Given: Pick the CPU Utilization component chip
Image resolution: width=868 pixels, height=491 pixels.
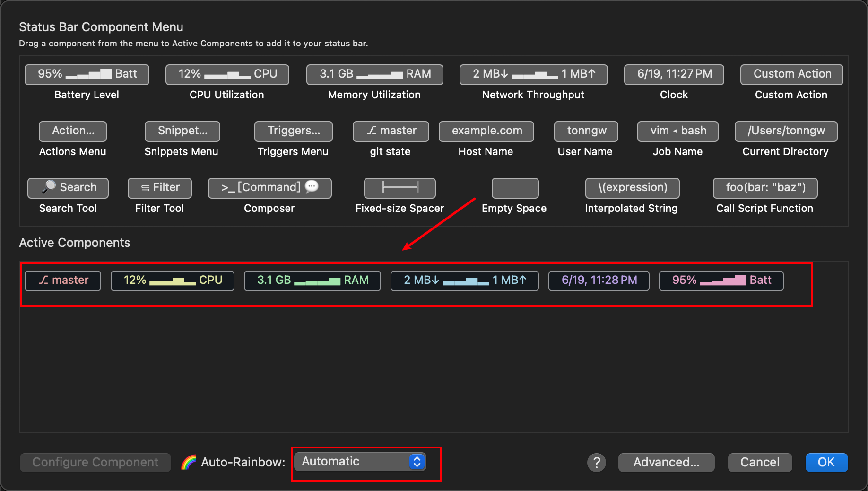Looking at the screenshot, I should click(x=227, y=74).
